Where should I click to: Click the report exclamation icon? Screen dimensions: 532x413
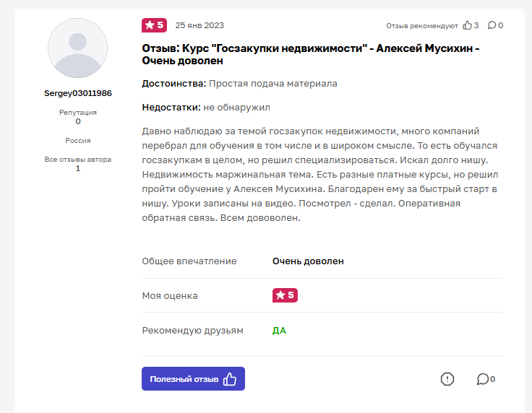coord(447,379)
